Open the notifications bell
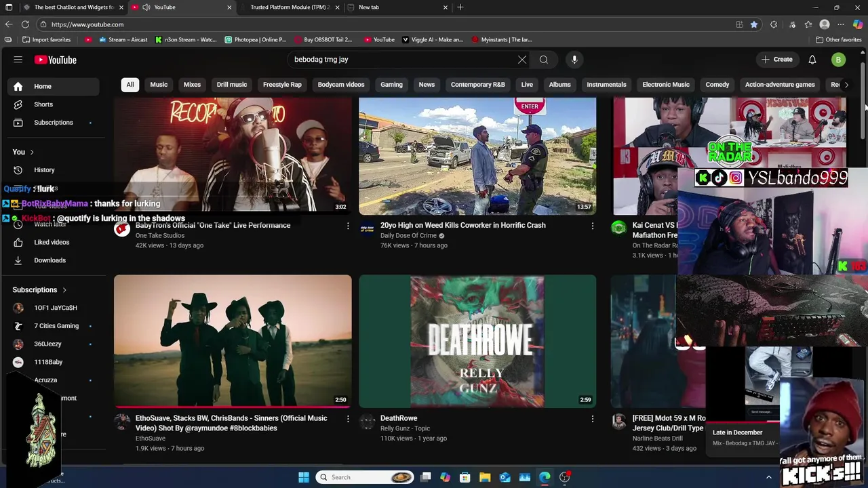This screenshot has width=868, height=488. tap(812, 60)
